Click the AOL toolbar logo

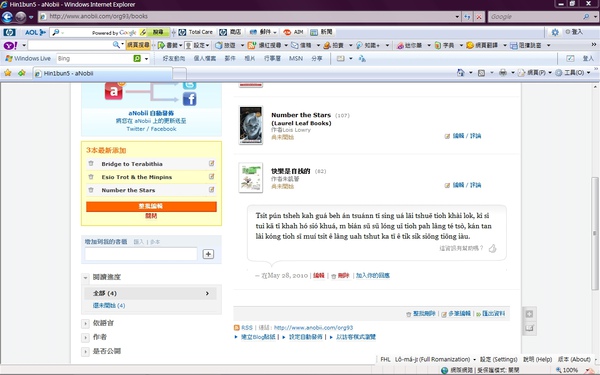point(35,33)
